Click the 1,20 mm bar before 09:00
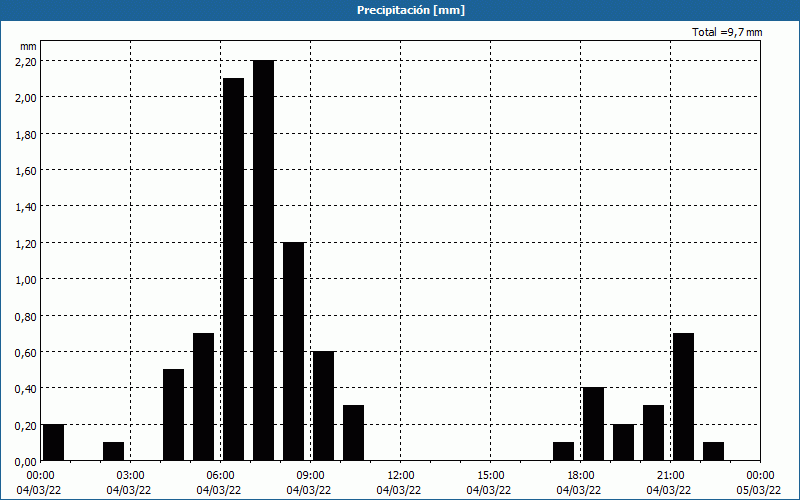The image size is (800, 500). tap(293, 352)
